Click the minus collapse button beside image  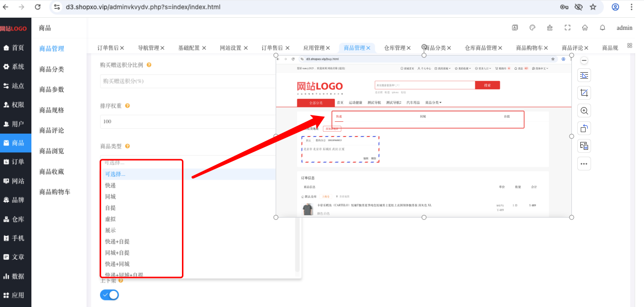[584, 60]
